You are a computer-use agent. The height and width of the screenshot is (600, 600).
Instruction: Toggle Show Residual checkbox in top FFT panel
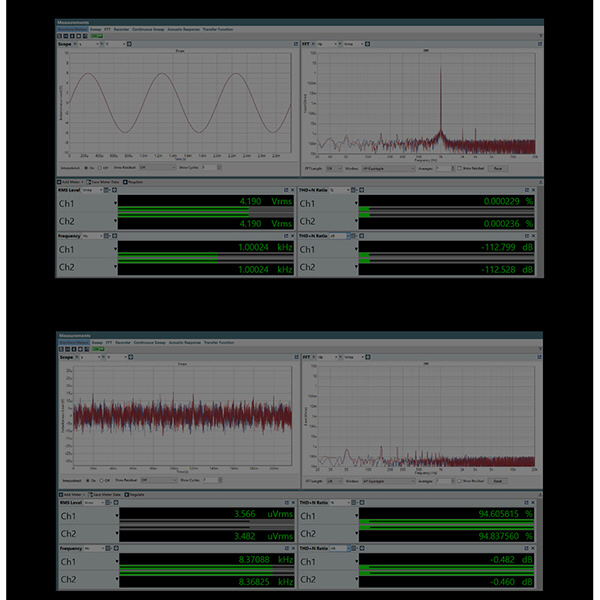(x=462, y=168)
